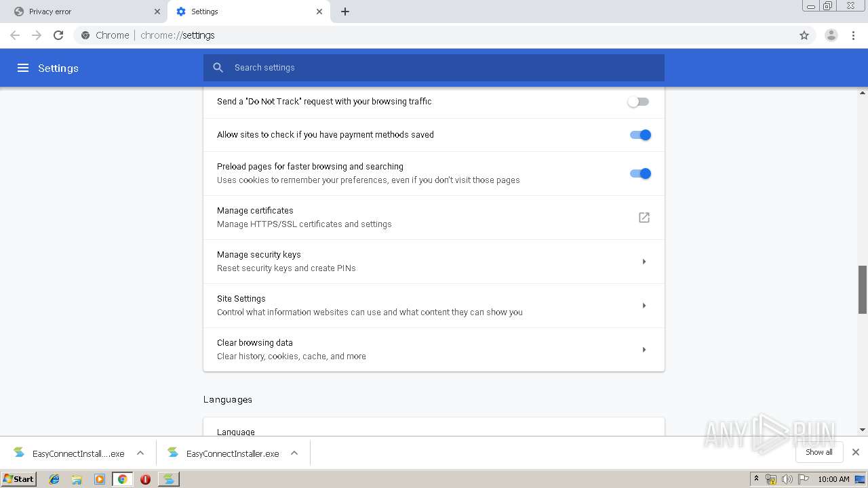Open the Settings hamburger menu
868x488 pixels.
coord(23,68)
